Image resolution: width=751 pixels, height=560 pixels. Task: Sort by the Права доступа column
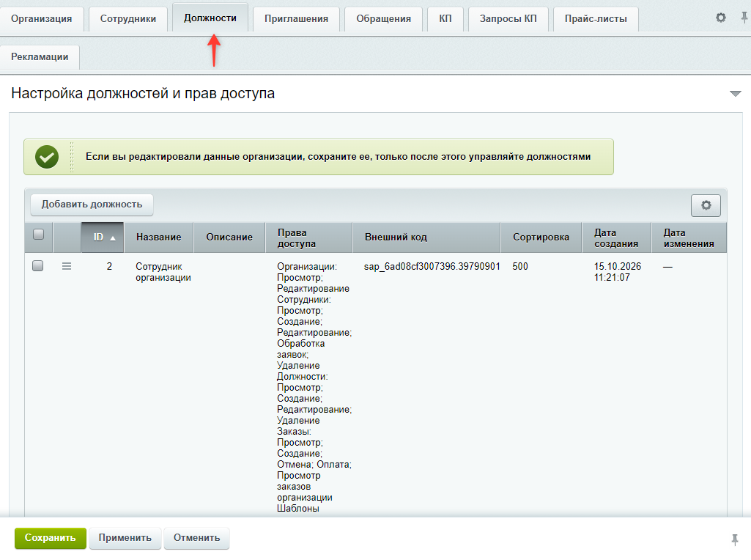coord(309,237)
